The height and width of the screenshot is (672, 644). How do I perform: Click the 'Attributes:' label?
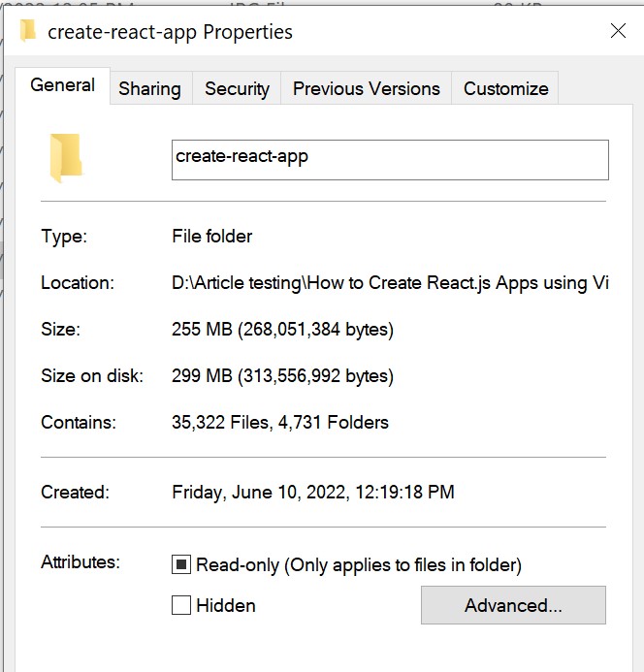tap(80, 561)
